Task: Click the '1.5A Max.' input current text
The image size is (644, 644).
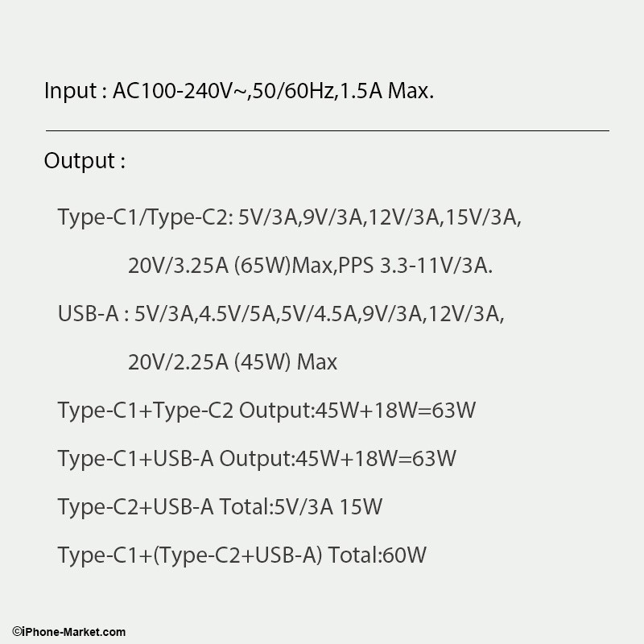Action: click(x=387, y=91)
